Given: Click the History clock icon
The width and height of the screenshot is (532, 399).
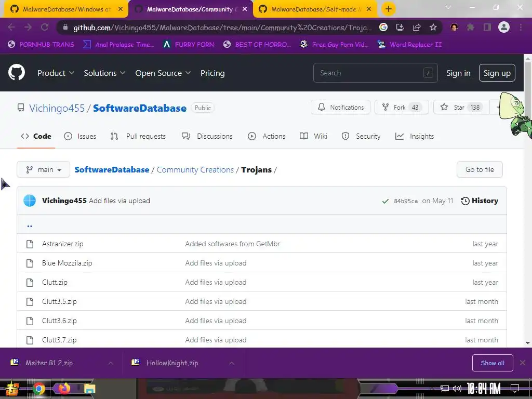Looking at the screenshot, I should pos(465,201).
